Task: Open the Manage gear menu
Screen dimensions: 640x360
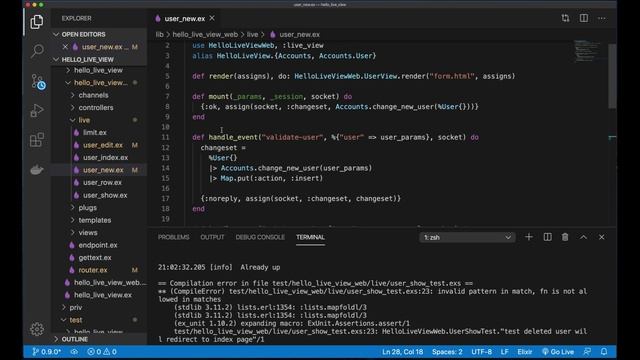Action: click(x=37, y=329)
